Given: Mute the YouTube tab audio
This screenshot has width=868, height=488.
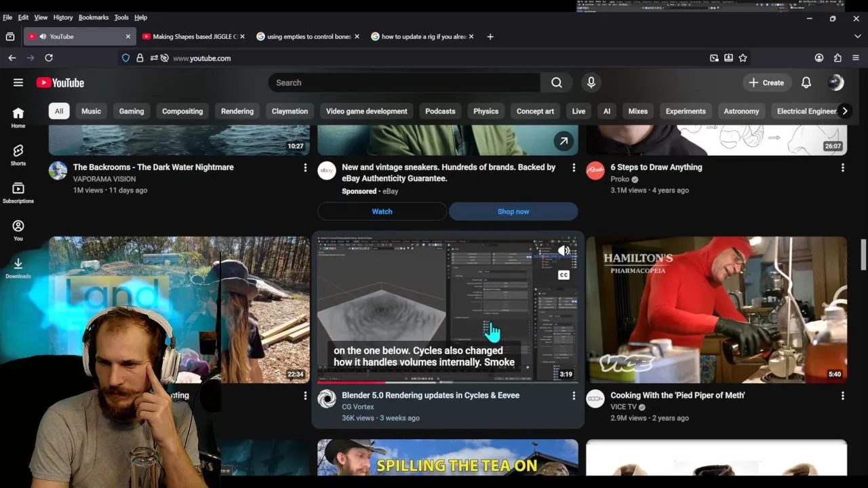Looking at the screenshot, I should coord(43,37).
